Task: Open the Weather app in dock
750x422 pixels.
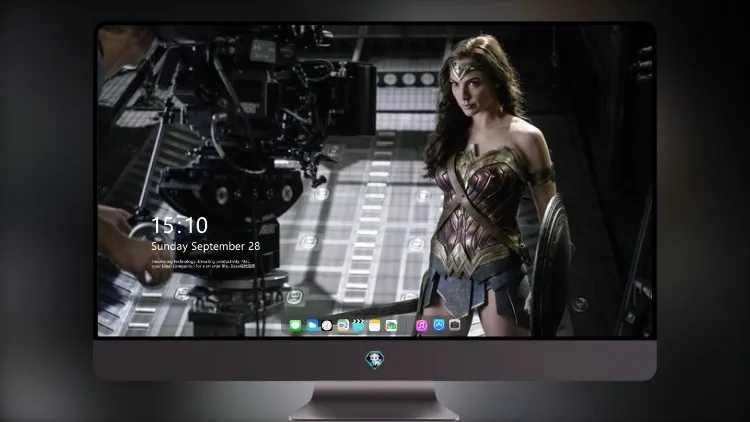Action: 312,325
